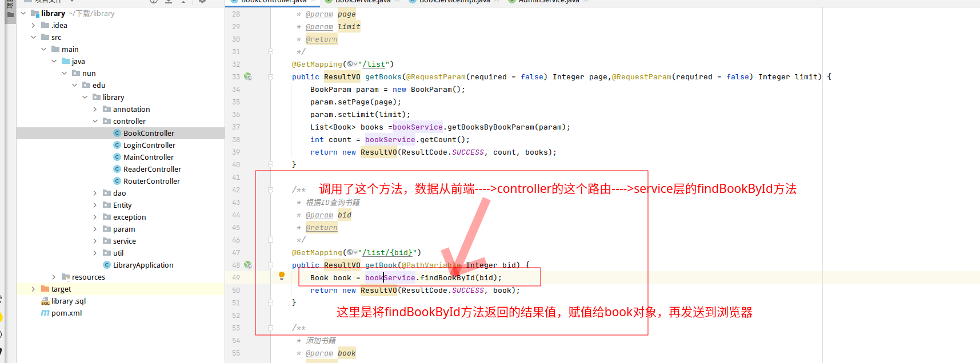The image size is (980, 363).
Task: Click line number 33 in the gutter
Action: tap(236, 76)
